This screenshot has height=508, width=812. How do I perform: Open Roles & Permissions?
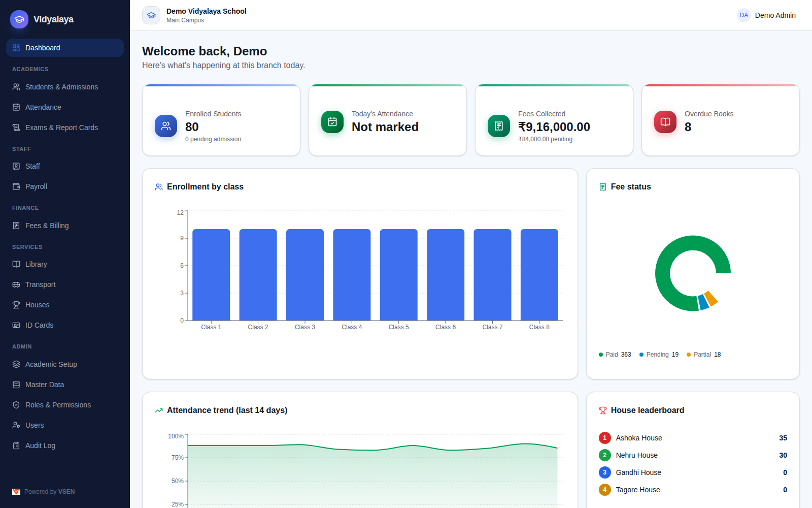(65, 405)
